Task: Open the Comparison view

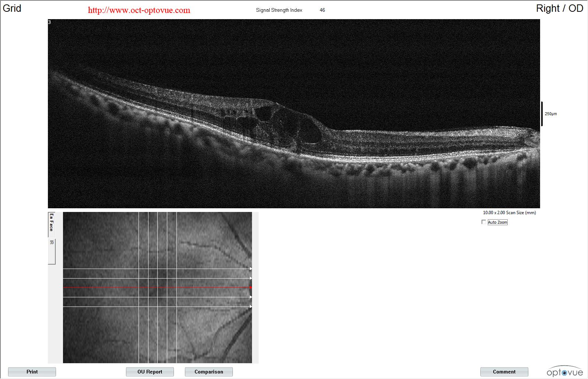Action: (209, 372)
